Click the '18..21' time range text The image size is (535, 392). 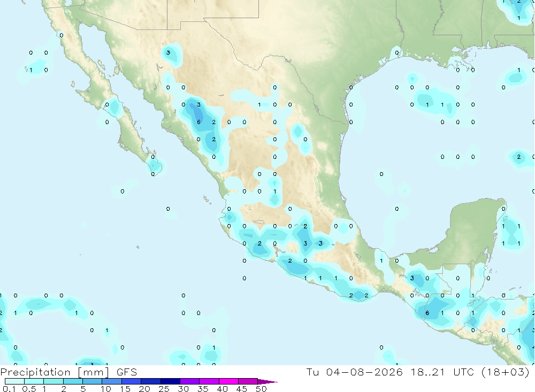tap(428, 372)
